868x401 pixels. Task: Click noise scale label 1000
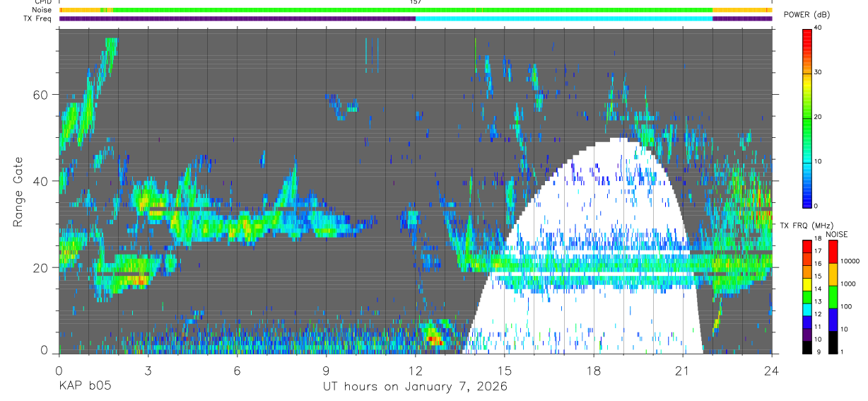tap(847, 283)
